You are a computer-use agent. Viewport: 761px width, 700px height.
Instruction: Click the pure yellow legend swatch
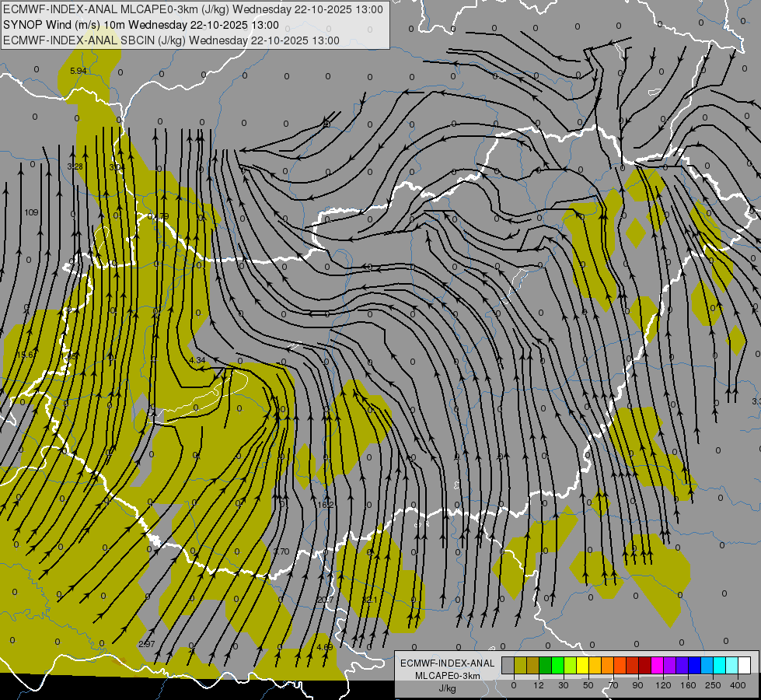coord(583,666)
